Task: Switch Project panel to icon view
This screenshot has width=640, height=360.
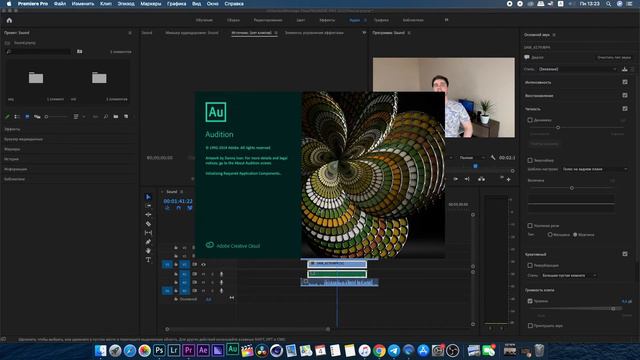Action: (27, 117)
